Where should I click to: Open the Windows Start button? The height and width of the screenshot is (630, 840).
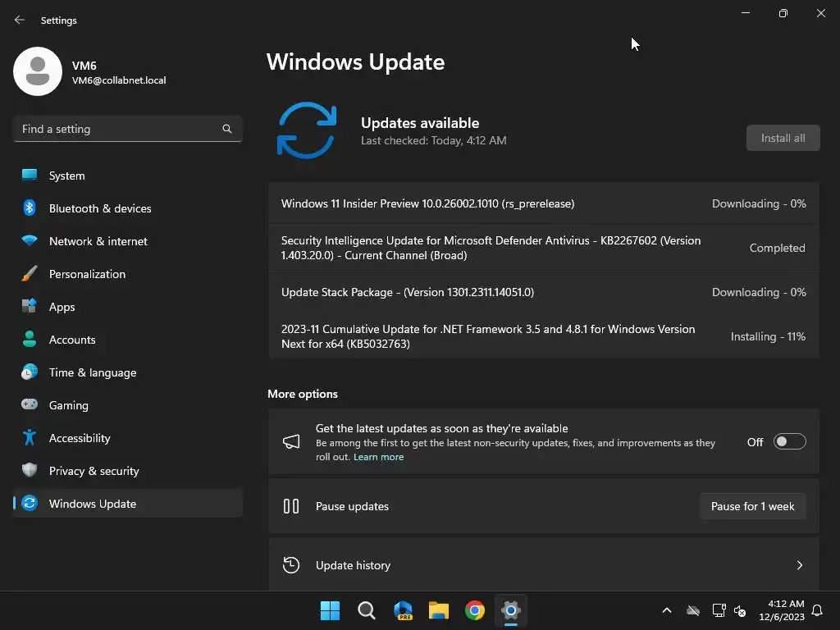click(330, 610)
